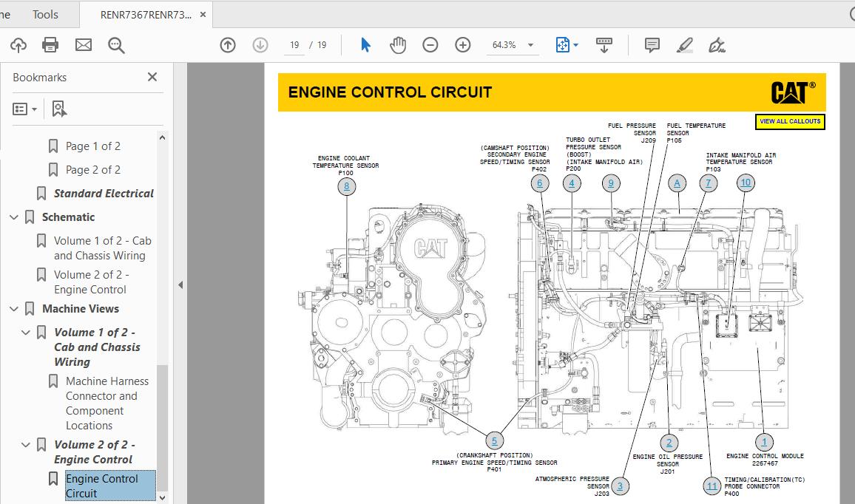This screenshot has width=855, height=504.
Task: Activate the hand pan tool
Action: (397, 44)
